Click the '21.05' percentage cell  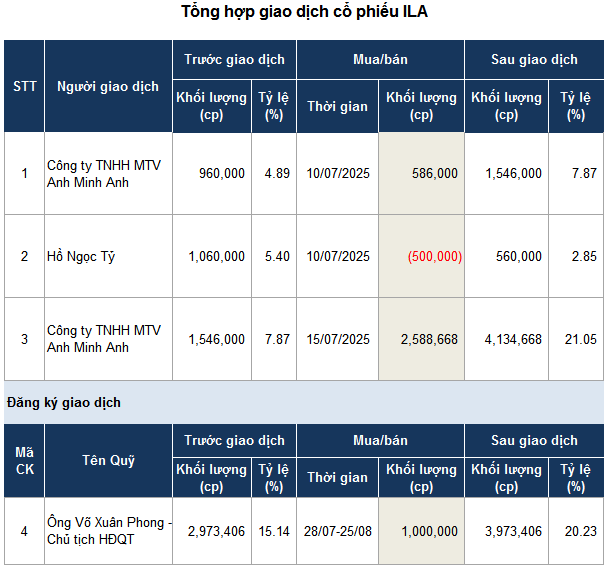click(x=580, y=340)
